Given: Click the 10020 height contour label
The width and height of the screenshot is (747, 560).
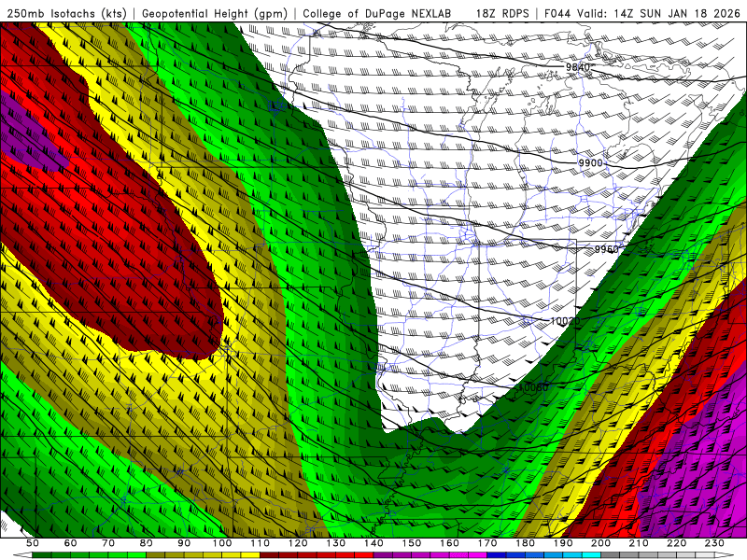Looking at the screenshot, I should coord(566,321).
